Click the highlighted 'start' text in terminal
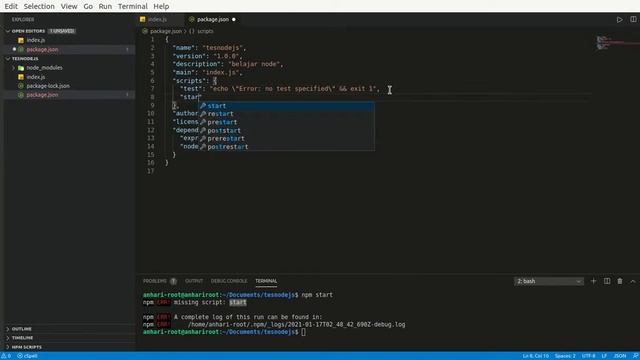 coord(238,302)
